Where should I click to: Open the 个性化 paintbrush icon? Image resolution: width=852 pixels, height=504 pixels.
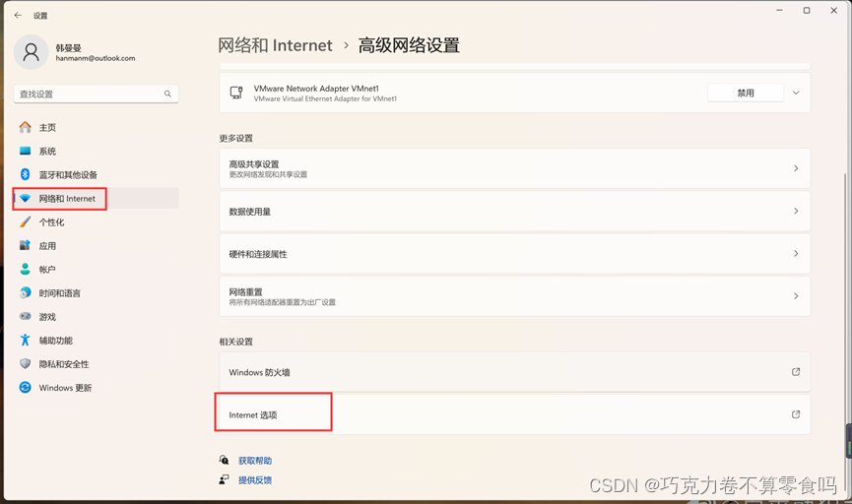point(25,221)
